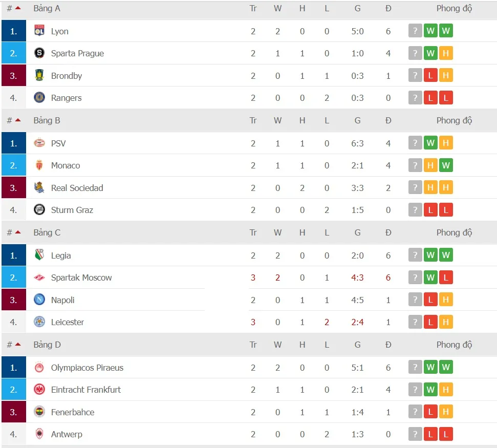Image resolution: width=497 pixels, height=448 pixels.
Task: Click Spartak Moscow's green W form badge
Action: [x=430, y=277]
